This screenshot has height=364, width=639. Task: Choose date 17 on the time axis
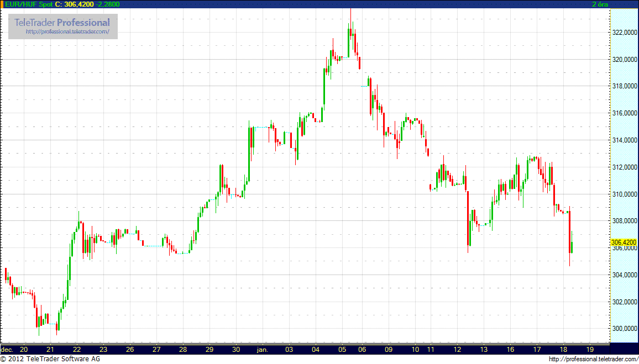tap(537, 349)
